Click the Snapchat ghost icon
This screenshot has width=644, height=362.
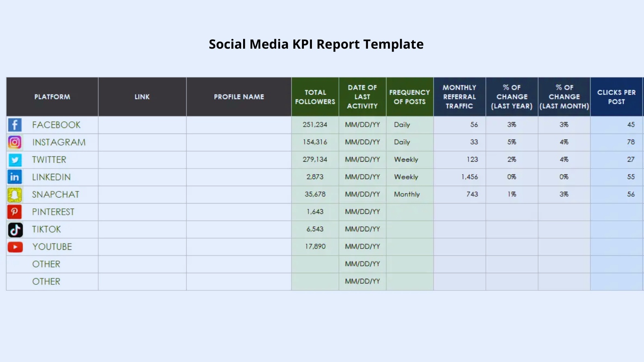pyautogui.click(x=15, y=195)
